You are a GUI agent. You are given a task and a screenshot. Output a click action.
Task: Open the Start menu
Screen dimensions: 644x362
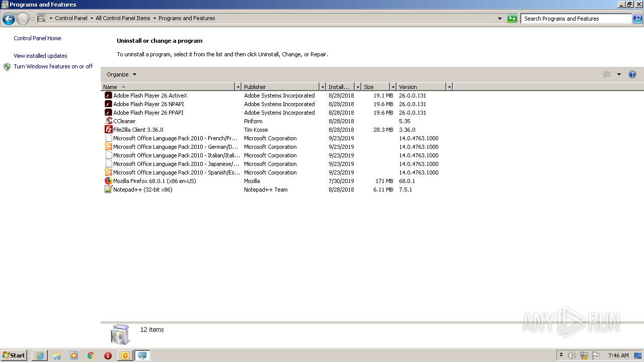pos(14,355)
